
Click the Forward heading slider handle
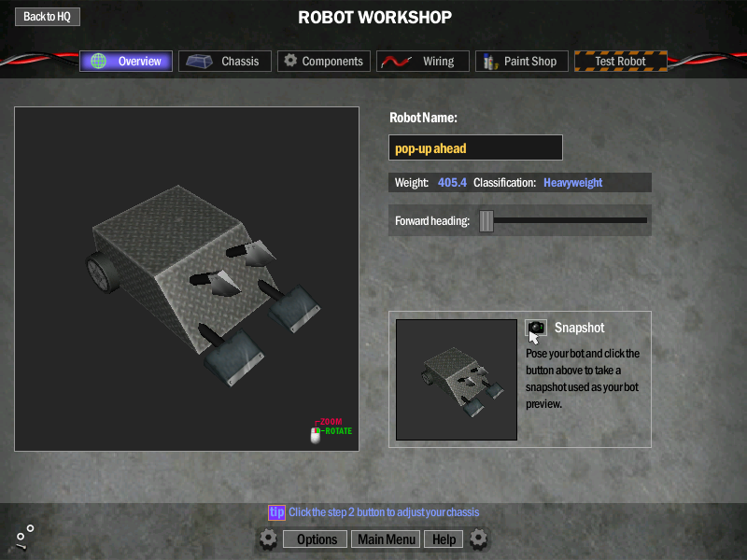(x=486, y=221)
